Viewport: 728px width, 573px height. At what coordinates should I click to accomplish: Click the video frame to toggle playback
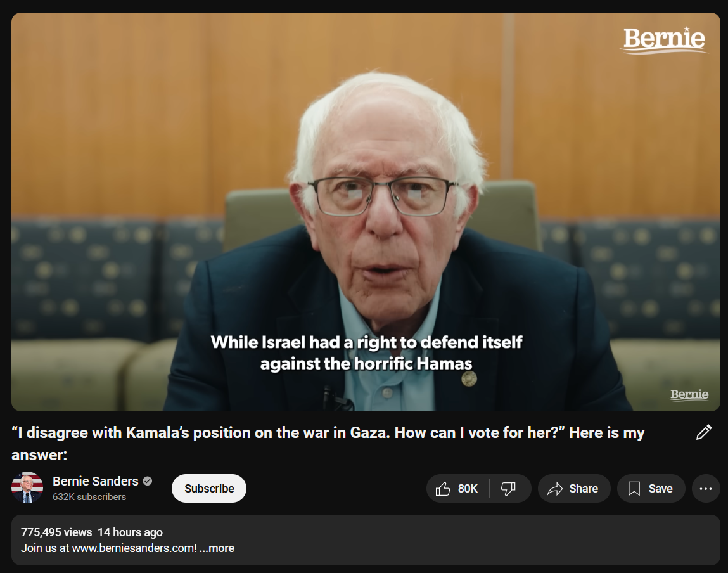point(366,212)
